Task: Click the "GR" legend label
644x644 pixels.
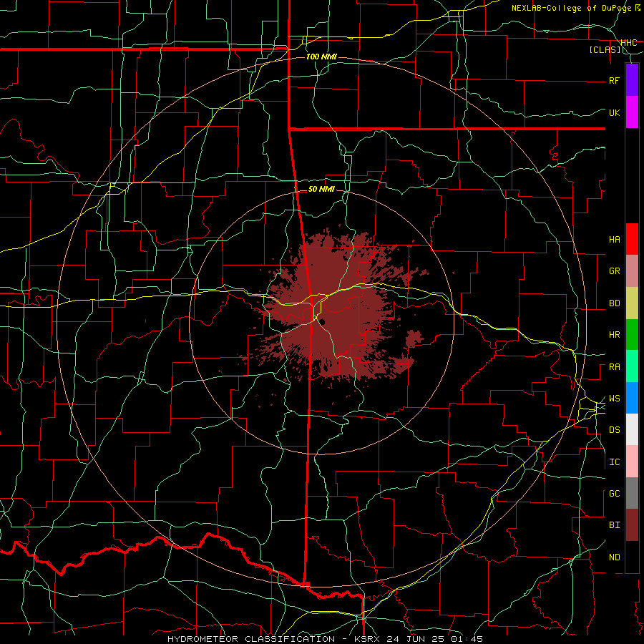Action: [614, 271]
